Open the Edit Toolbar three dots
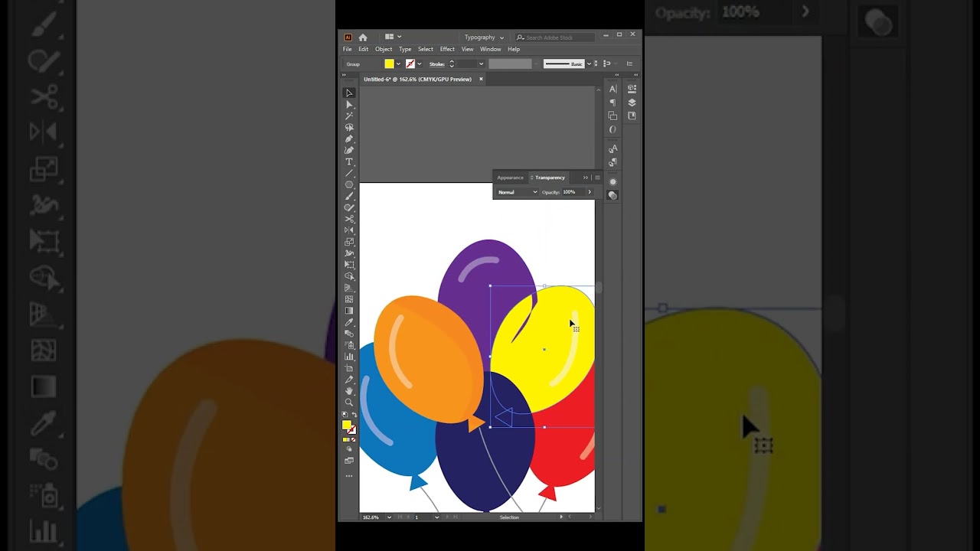The height and width of the screenshot is (551, 980). 349,476
